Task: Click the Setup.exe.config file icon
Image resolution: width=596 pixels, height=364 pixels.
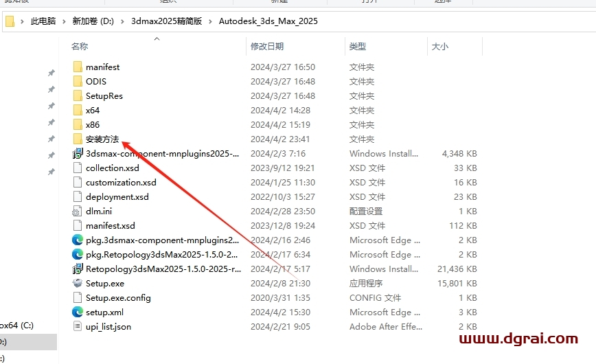Action: click(78, 298)
